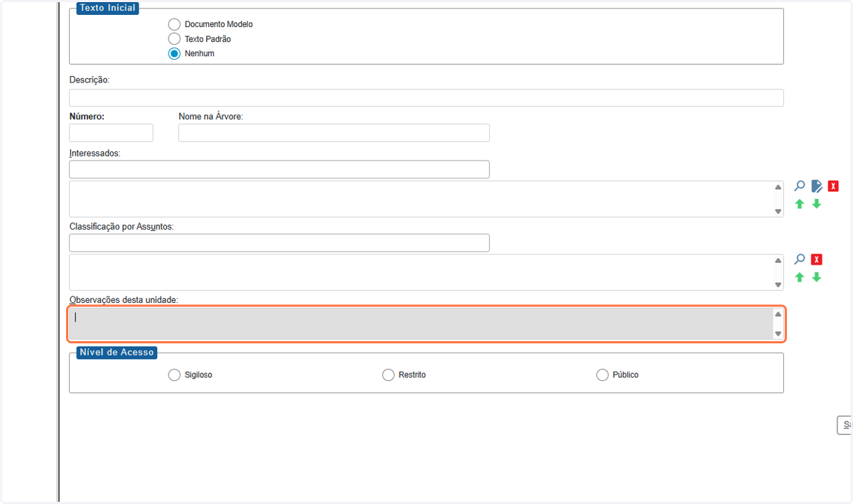
Task: Click the Nível de Acesso section header
Action: (117, 352)
